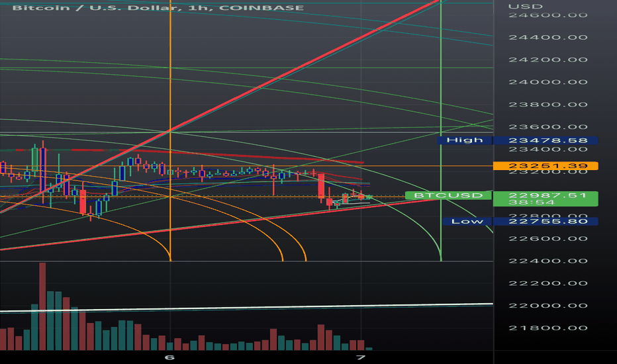Click the countdown timer 38:54

[x=532, y=203]
